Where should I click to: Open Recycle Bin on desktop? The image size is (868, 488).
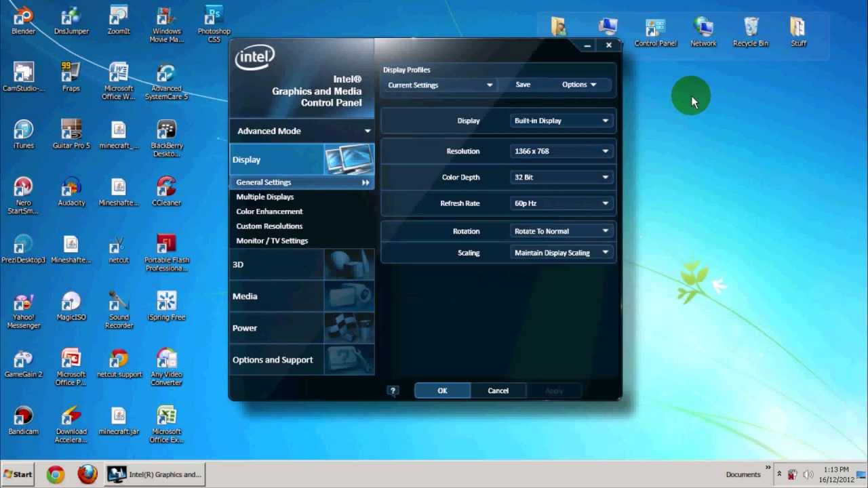(751, 33)
